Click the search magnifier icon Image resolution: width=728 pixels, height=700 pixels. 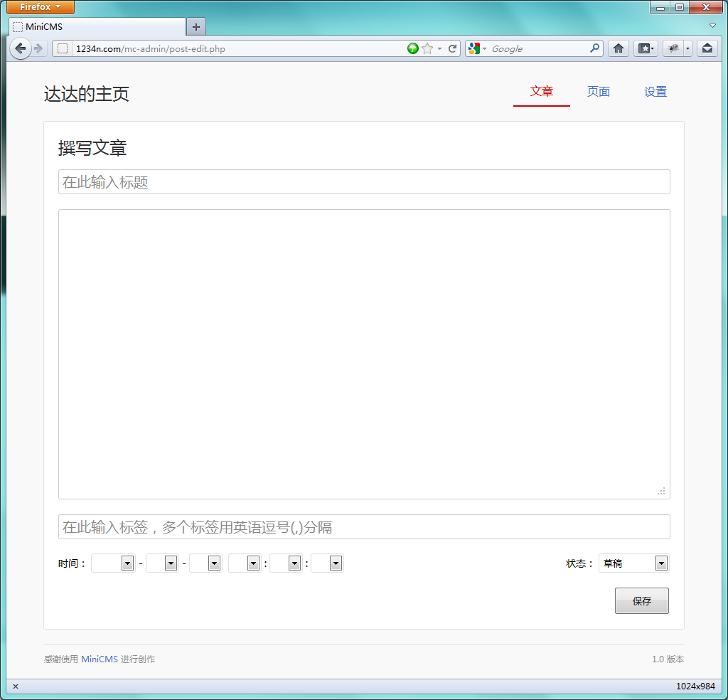click(595, 48)
